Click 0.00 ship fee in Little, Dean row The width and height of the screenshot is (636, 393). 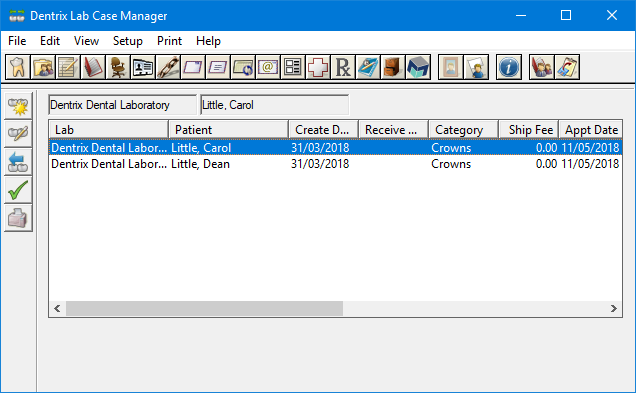pos(546,164)
